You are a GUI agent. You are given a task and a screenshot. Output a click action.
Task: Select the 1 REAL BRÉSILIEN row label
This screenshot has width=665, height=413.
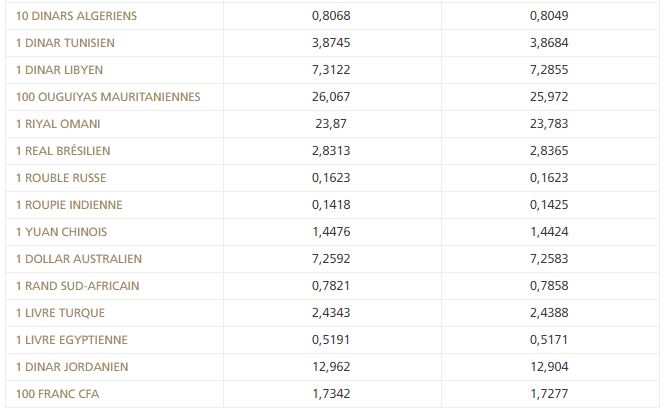tap(64, 152)
